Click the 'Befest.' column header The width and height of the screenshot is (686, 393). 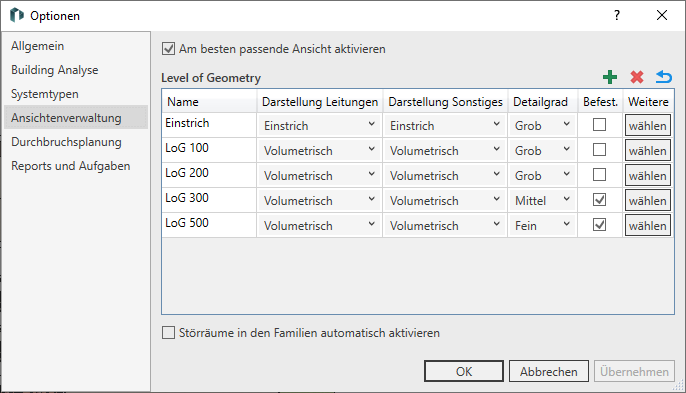pos(600,102)
